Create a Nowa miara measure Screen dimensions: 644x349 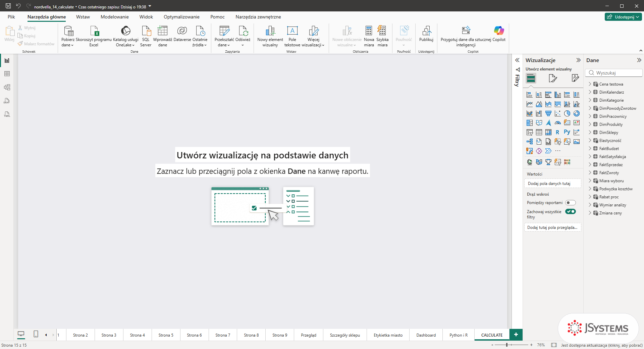[x=369, y=36]
